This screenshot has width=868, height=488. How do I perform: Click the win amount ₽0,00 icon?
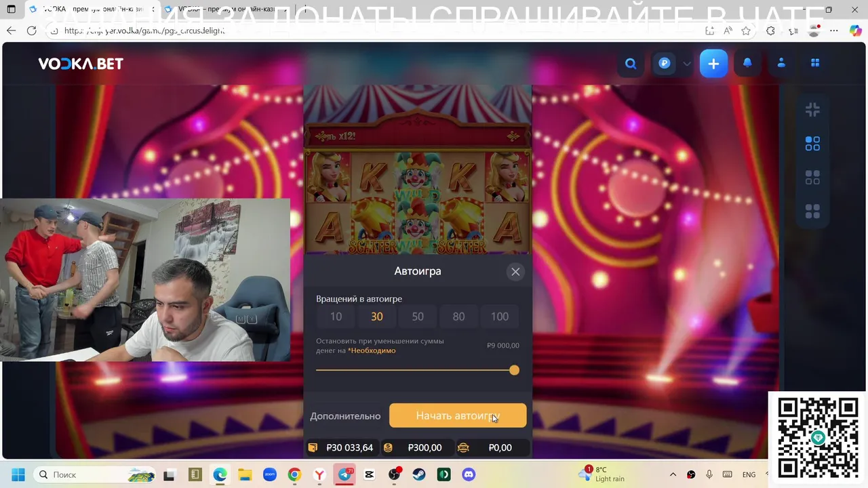(x=463, y=448)
